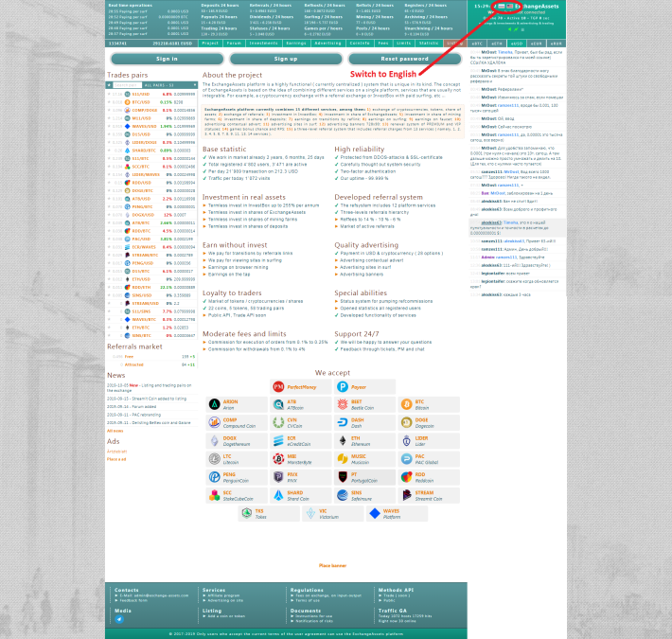
Task: Open the Statistic menu tab
Action: pos(429,44)
